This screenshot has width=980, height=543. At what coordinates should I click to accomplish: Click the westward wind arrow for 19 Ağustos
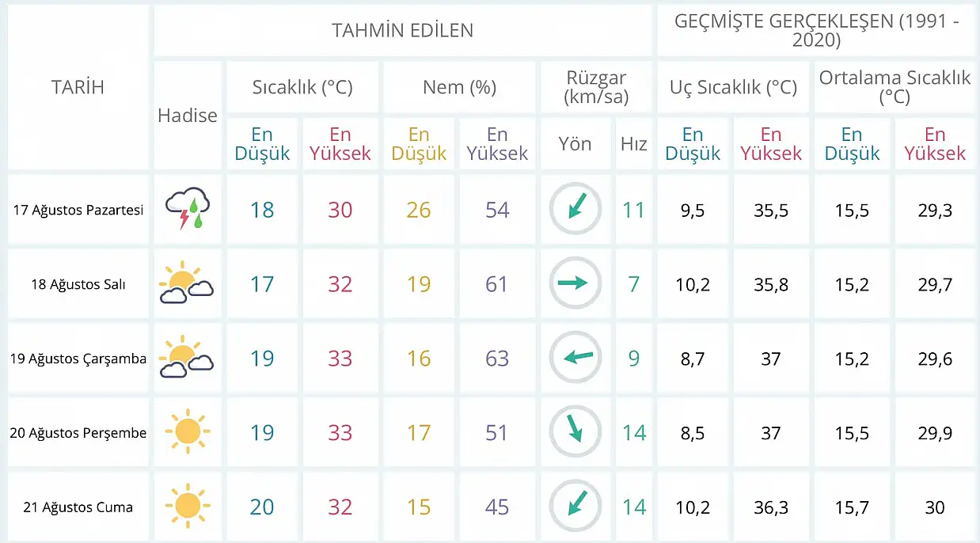coord(575,358)
